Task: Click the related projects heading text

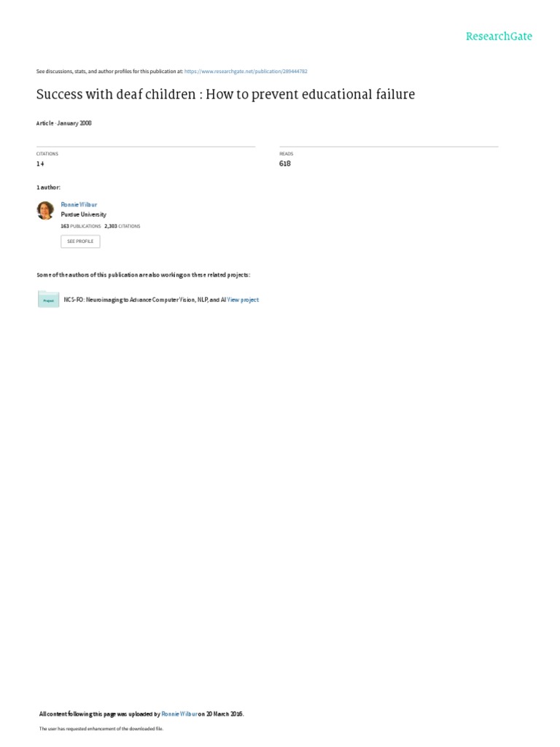Action: [x=143, y=275]
